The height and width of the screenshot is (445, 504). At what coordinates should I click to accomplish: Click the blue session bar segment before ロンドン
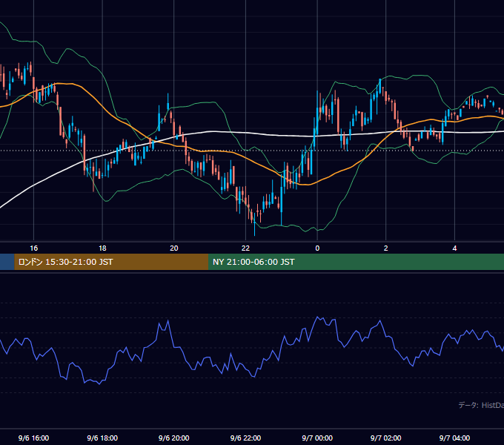coord(7,262)
